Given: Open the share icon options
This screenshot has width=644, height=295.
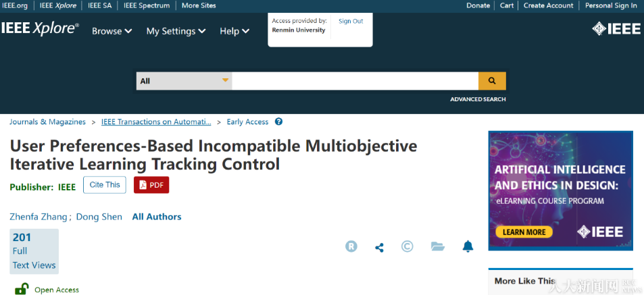Looking at the screenshot, I should coord(379,247).
